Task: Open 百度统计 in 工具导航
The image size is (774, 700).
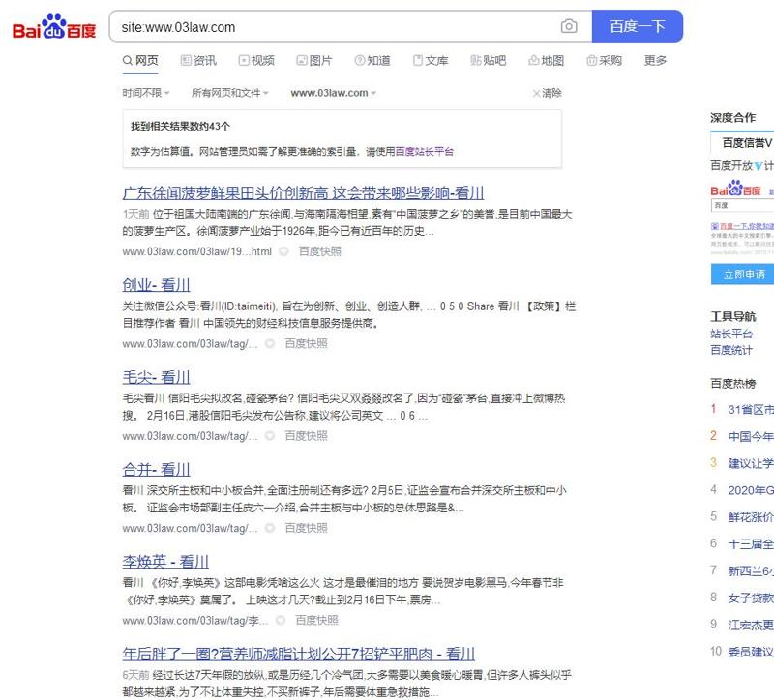Action: [x=731, y=350]
